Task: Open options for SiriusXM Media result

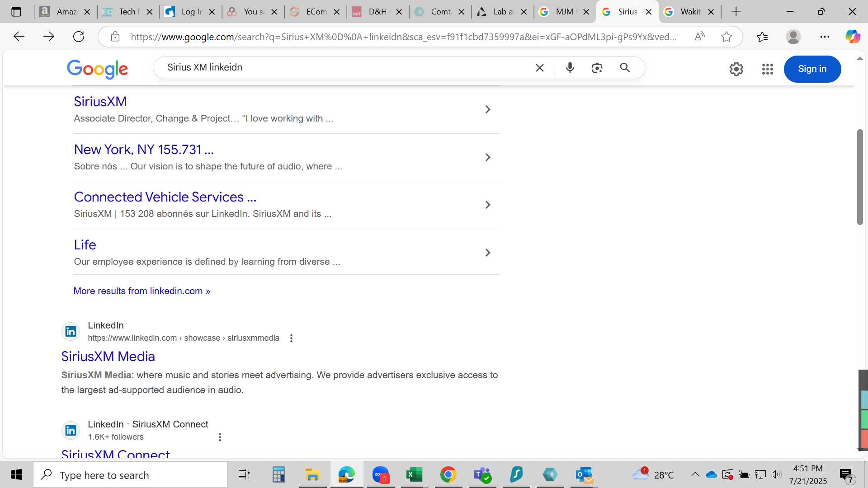Action: click(292, 338)
